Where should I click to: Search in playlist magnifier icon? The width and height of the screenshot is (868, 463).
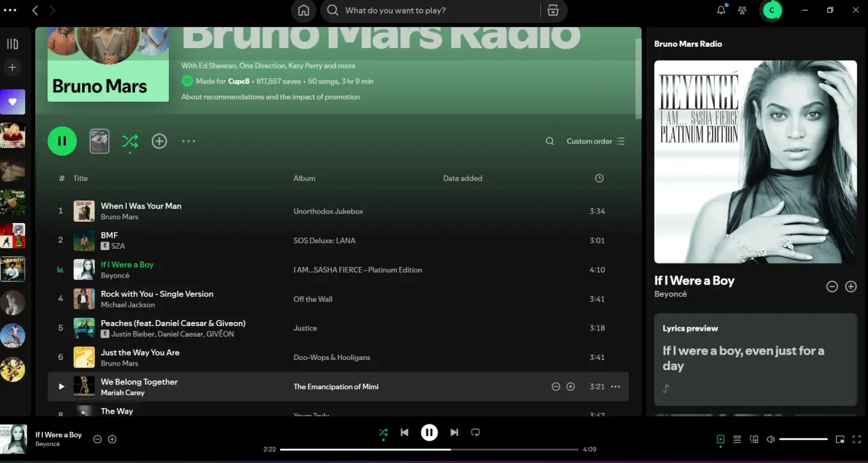pos(550,141)
